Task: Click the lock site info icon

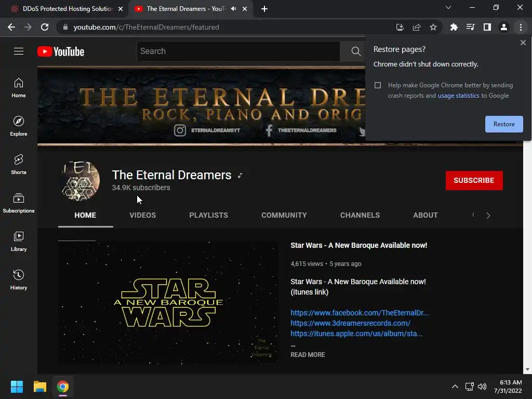Action: (x=65, y=27)
